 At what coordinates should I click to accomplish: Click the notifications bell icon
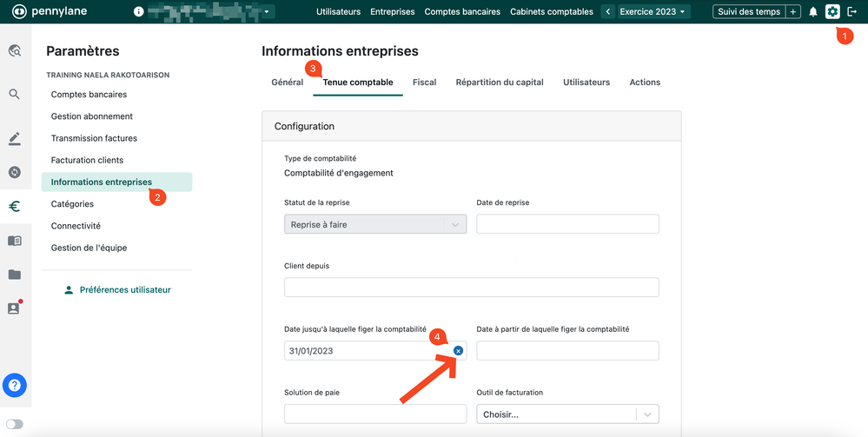point(813,12)
